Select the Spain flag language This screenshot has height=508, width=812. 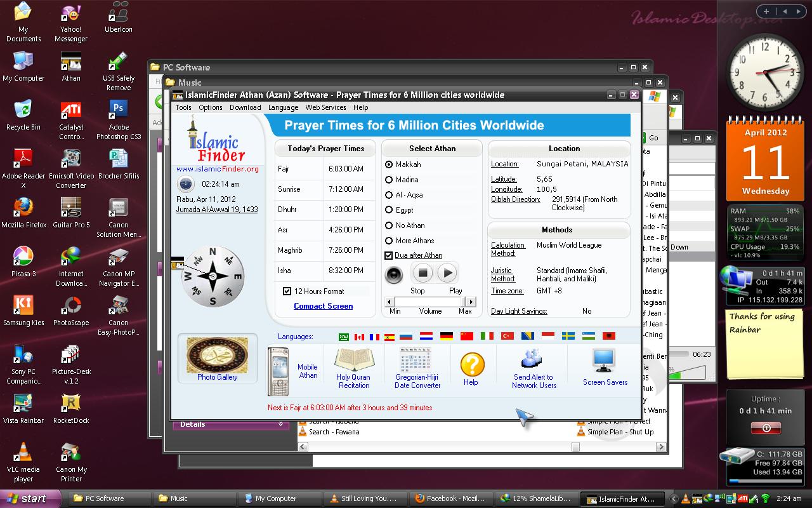390,337
